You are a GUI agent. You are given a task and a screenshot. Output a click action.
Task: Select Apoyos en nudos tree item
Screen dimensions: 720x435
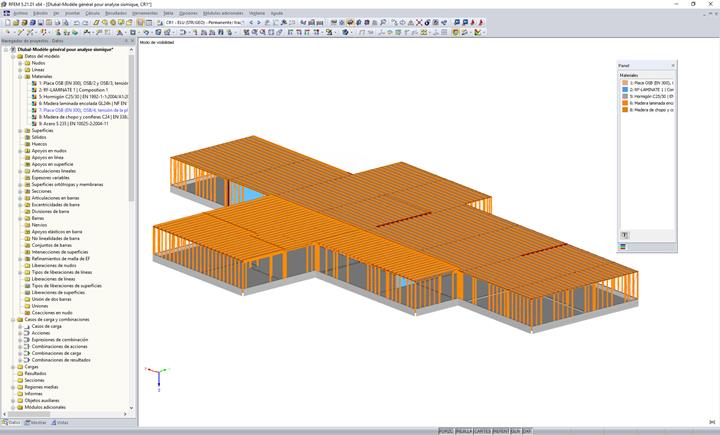pyautogui.click(x=49, y=151)
